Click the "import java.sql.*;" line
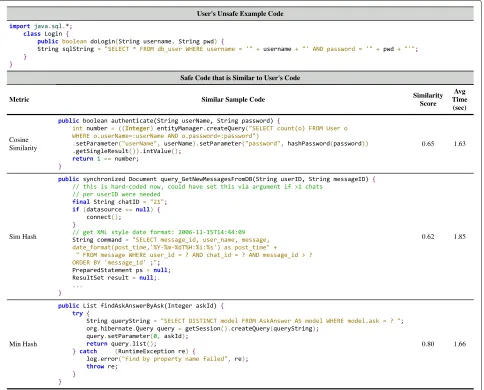This screenshot has width=484, height=390. (41, 26)
